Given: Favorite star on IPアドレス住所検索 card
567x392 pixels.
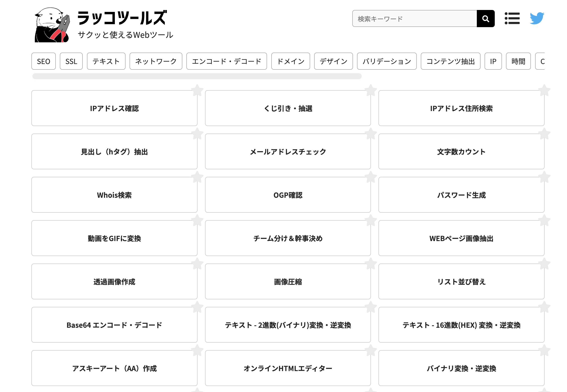Looking at the screenshot, I should click(544, 90).
